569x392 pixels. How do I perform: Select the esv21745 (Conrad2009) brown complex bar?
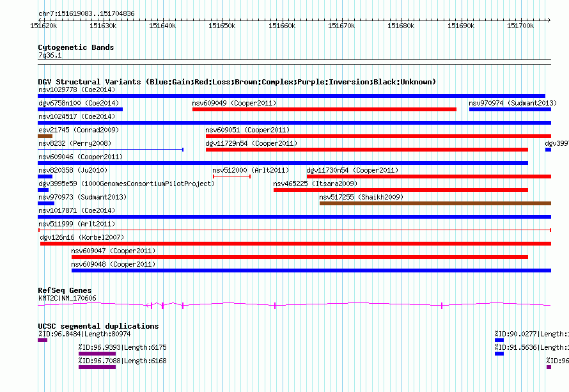tap(45, 136)
